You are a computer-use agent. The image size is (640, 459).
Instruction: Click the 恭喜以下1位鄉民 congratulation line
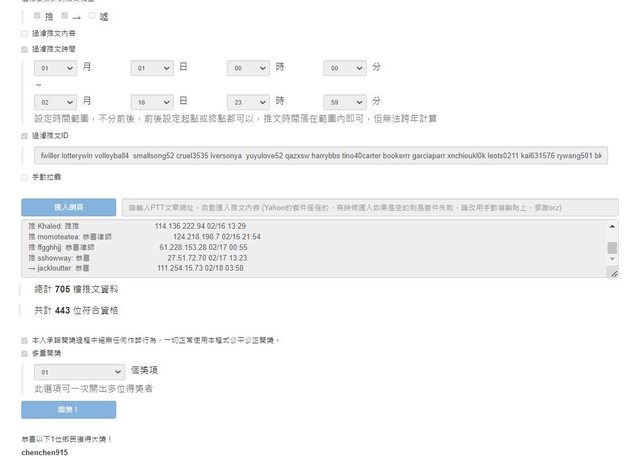pos(67,439)
